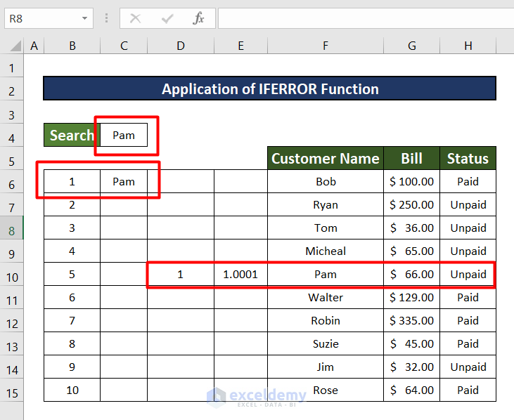Click the search cell containing Pam
514x420 pixels.
coord(124,135)
